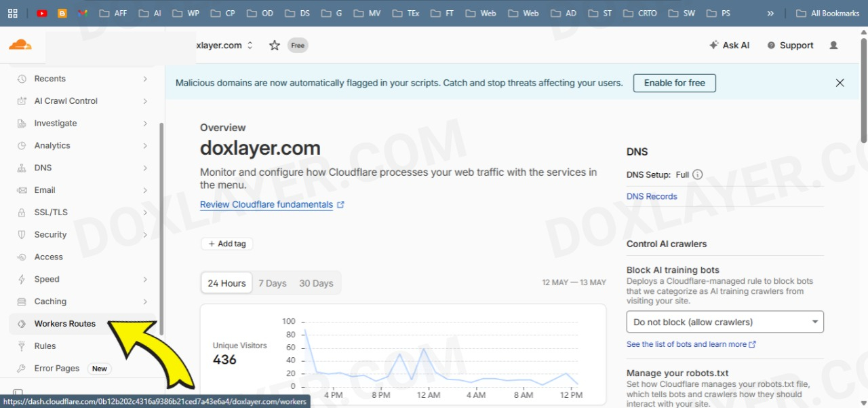Expand the Email chevron
Screen dimensions: 868x408
pos(145,190)
